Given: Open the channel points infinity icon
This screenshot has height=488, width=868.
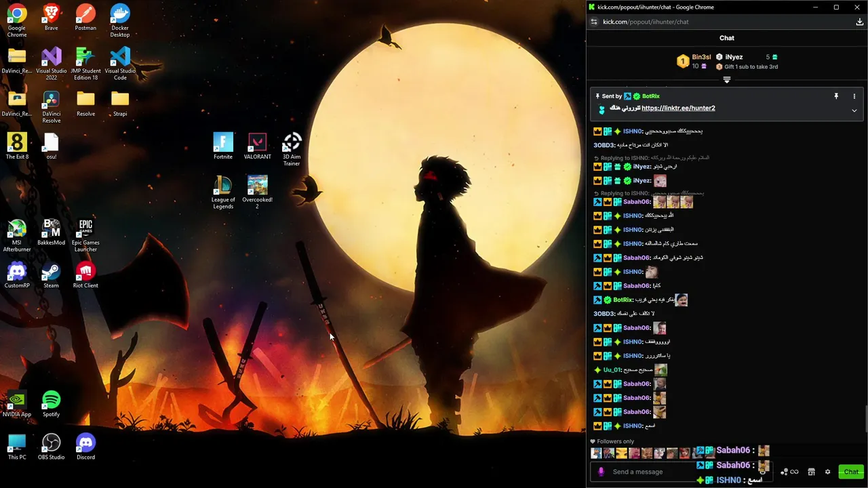Looking at the screenshot, I should 794,472.
